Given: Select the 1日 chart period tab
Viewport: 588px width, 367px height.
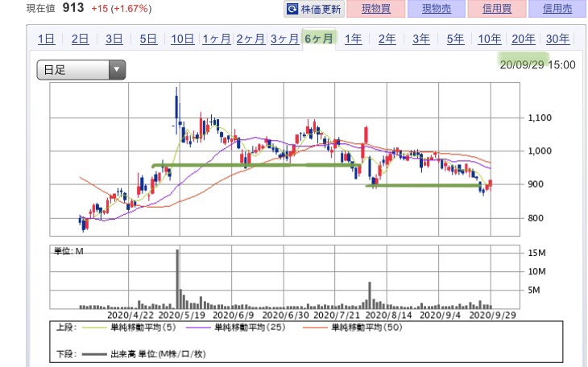Looking at the screenshot, I should coord(47,39).
